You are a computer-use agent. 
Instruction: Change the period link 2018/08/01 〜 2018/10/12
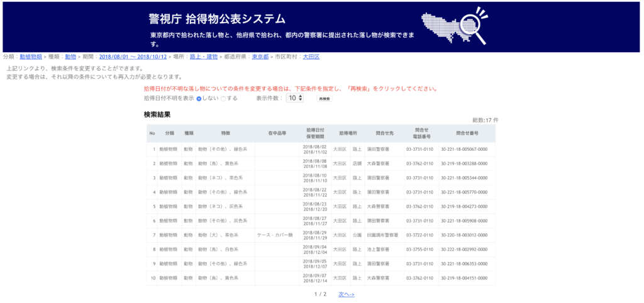[x=133, y=57]
